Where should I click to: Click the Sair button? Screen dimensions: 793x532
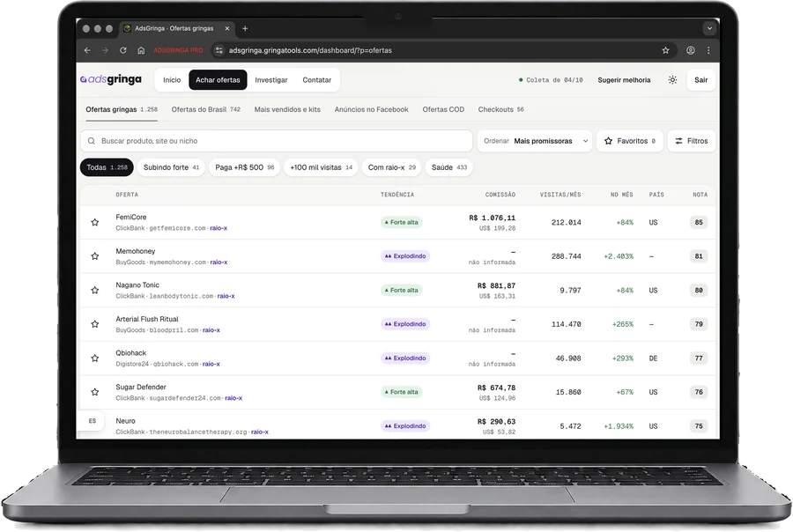(x=701, y=80)
